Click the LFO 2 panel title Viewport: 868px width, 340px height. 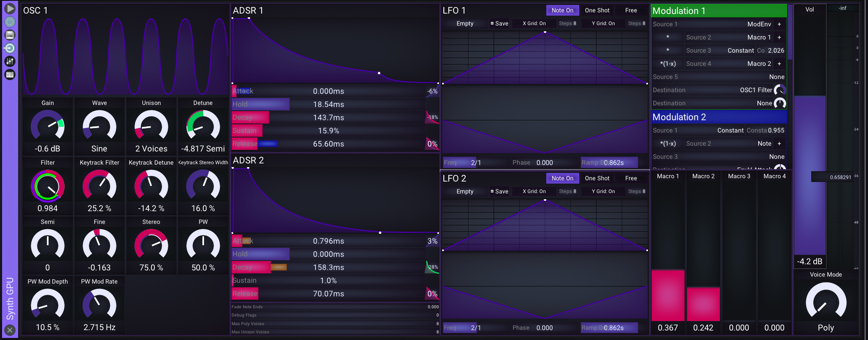coord(455,178)
